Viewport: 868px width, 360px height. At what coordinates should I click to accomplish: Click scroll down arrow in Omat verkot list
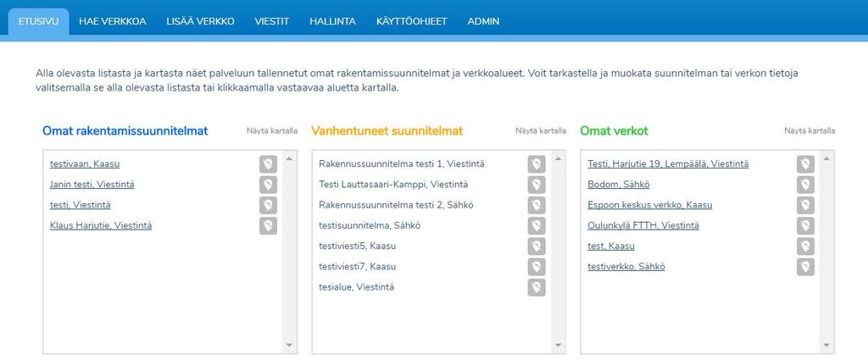[826, 345]
